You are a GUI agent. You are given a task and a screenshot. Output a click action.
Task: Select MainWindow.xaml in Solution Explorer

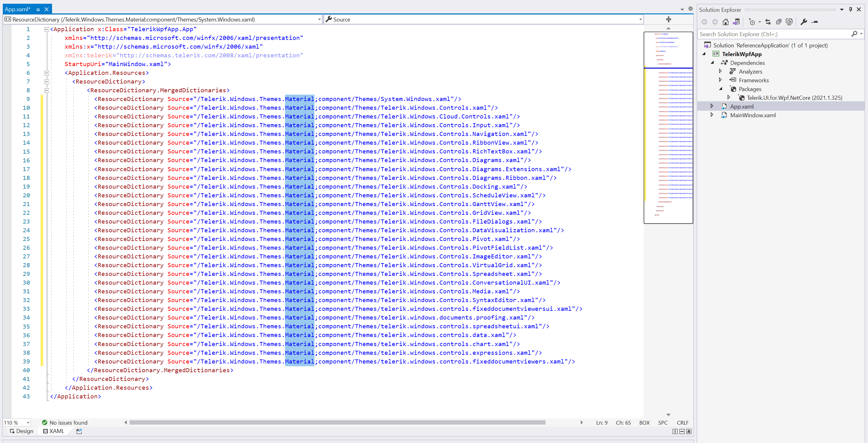point(753,115)
